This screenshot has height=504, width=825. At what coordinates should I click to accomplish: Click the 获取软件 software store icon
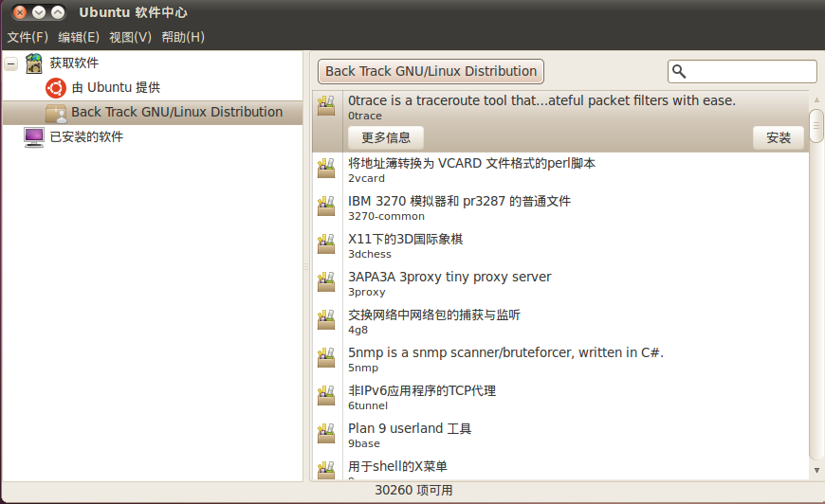(x=34, y=63)
